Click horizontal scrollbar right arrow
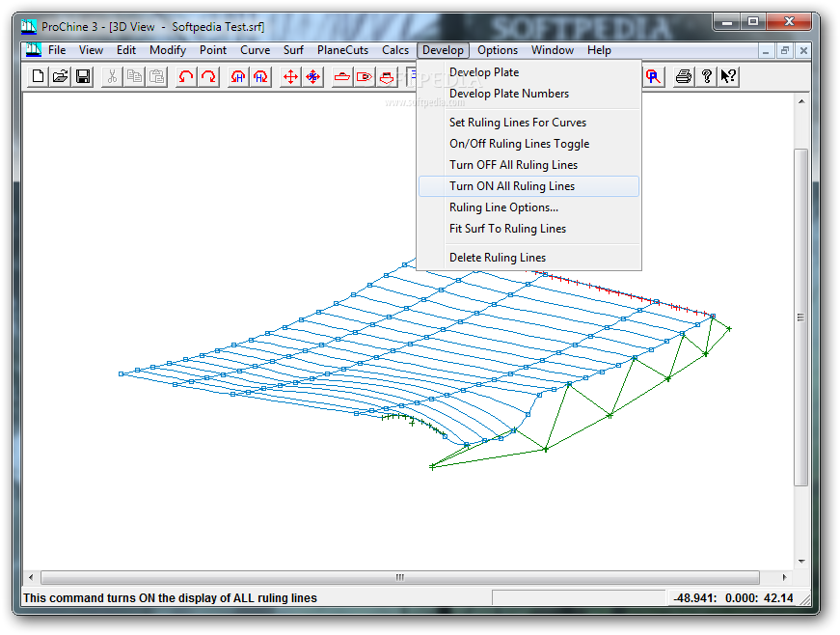Image resolution: width=840 pixels, height=635 pixels. (784, 577)
